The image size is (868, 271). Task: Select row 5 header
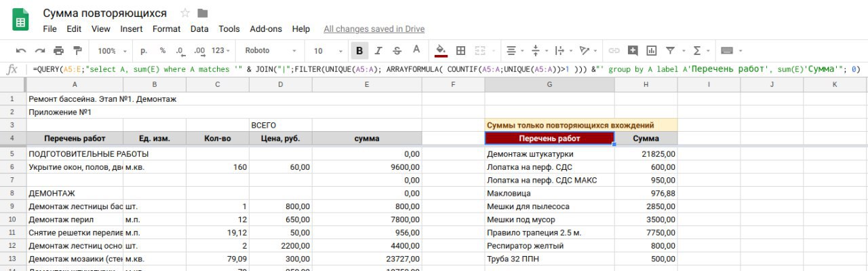pos(13,154)
